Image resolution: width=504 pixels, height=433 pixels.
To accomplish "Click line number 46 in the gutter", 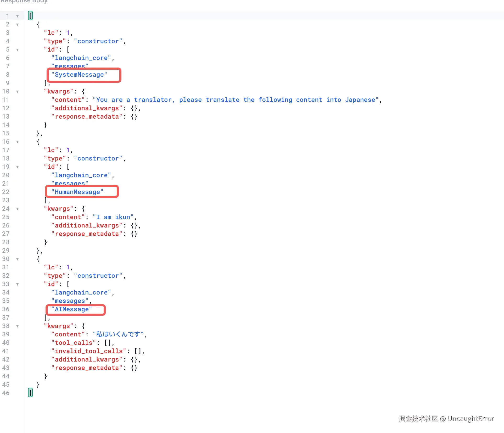I will 6,393.
